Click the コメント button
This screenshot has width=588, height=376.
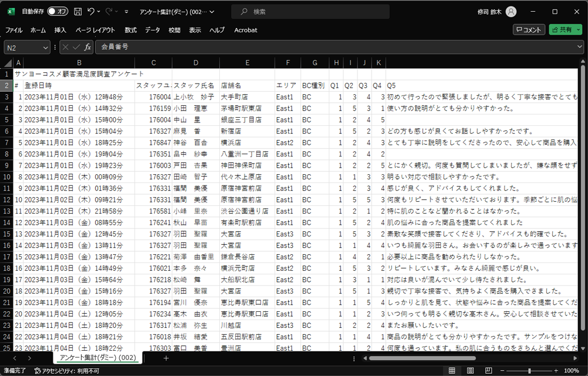(x=529, y=30)
